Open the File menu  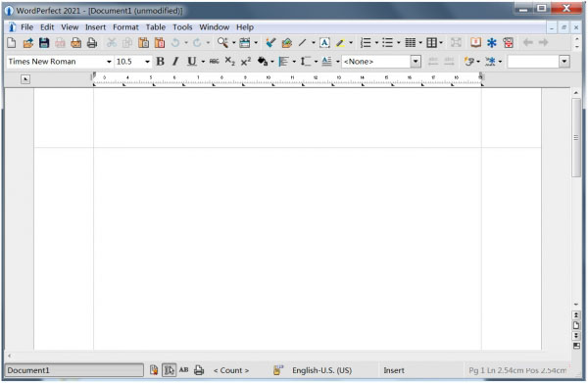pyautogui.click(x=26, y=27)
